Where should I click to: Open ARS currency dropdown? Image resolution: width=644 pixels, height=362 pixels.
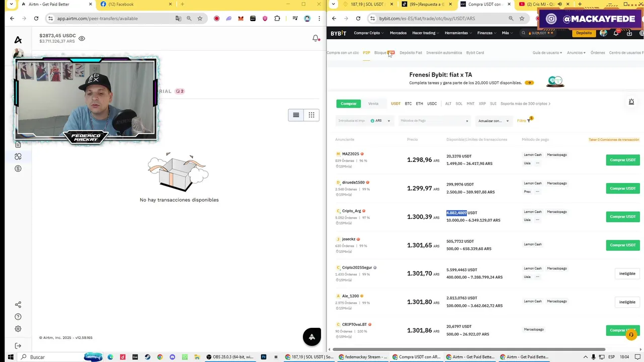tap(381, 121)
